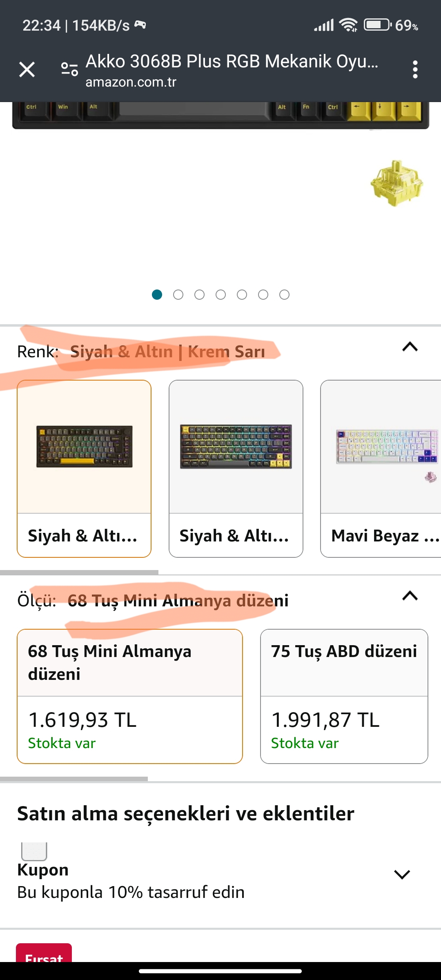Select first Siyah & Altın color option

(84, 468)
